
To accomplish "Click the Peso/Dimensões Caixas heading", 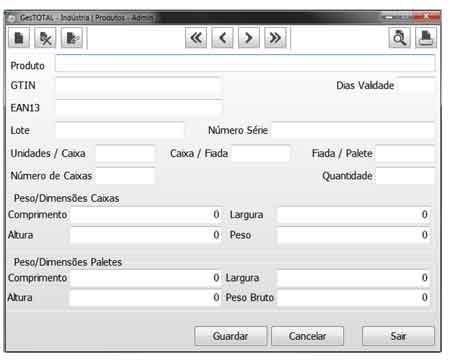I will click(66, 198).
